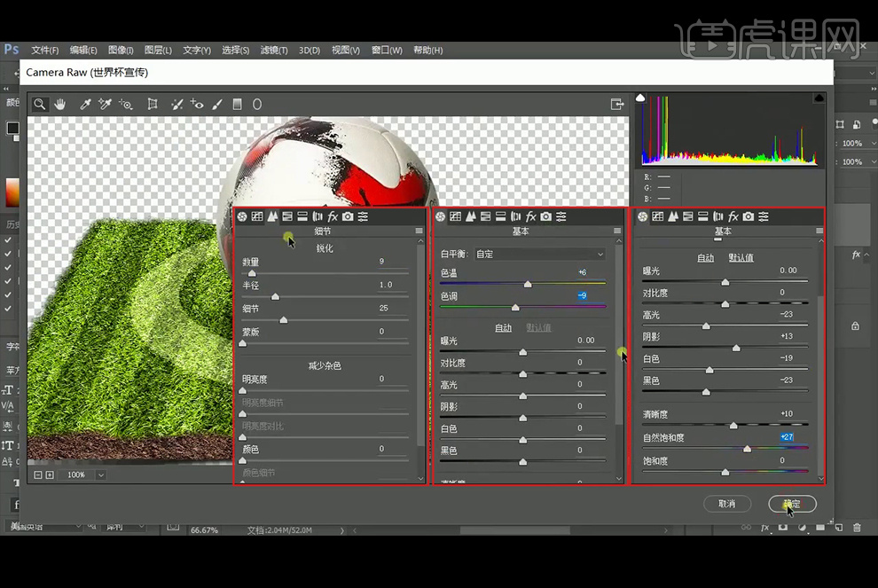The image size is (878, 588).
Task: Click the 默认值 link in right panel
Action: pyautogui.click(x=741, y=258)
